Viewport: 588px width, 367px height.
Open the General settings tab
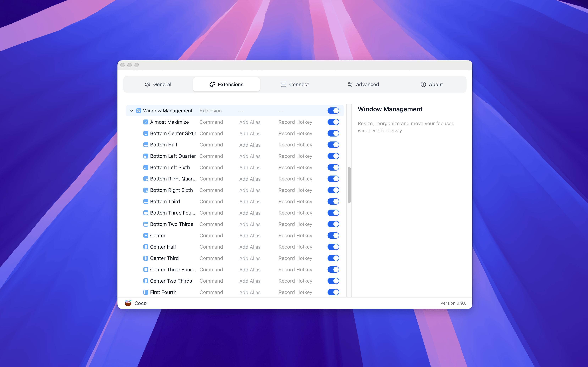coord(158,84)
